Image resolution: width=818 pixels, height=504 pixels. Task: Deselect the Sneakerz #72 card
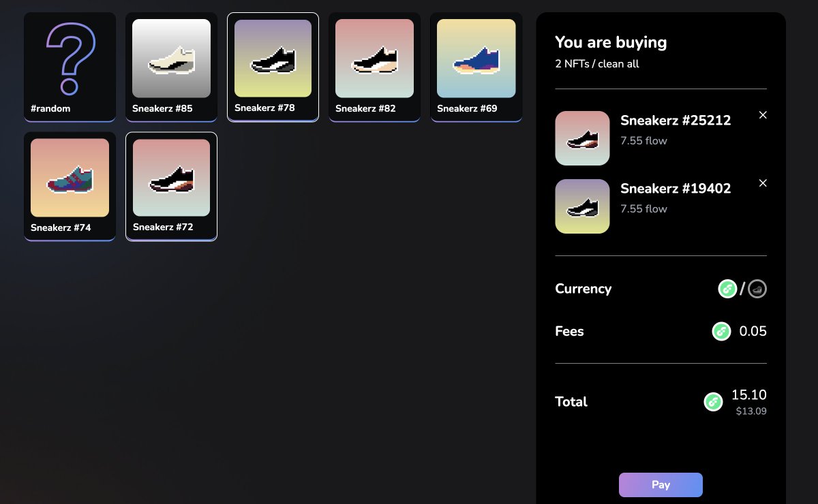171,186
